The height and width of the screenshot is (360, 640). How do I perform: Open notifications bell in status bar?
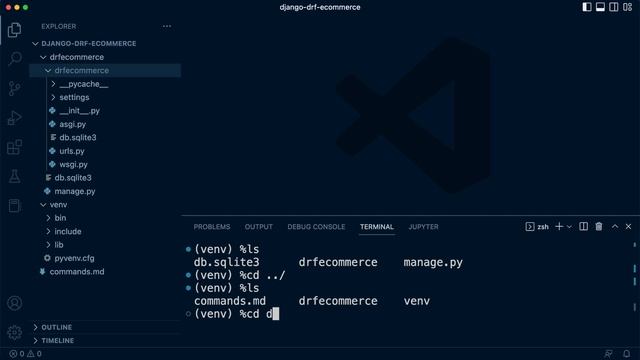(627, 353)
